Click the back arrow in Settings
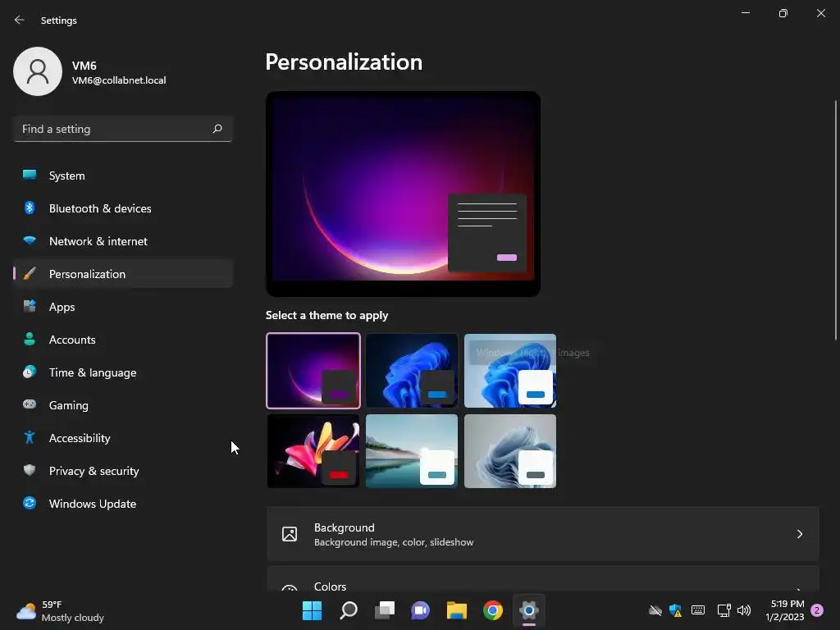The width and height of the screenshot is (840, 630). click(x=20, y=20)
